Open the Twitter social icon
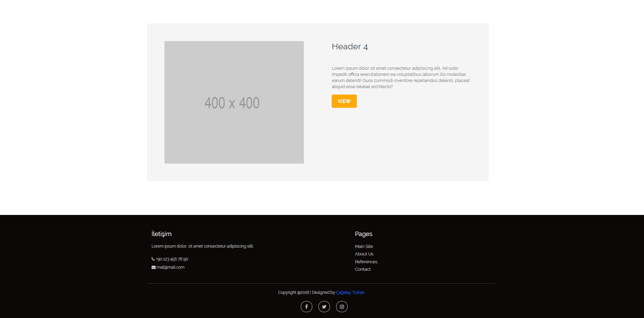644x318 pixels. [x=324, y=307]
